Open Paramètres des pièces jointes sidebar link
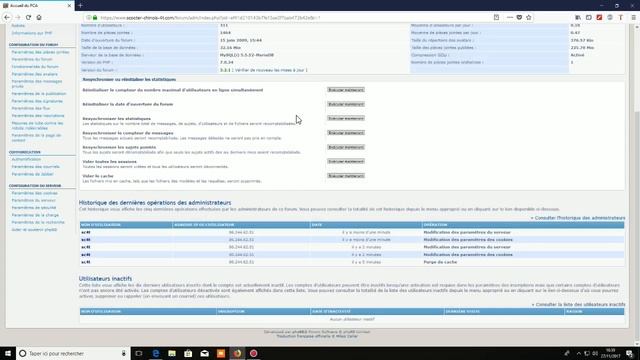Viewport: 640px width, 360px height. tap(40, 52)
